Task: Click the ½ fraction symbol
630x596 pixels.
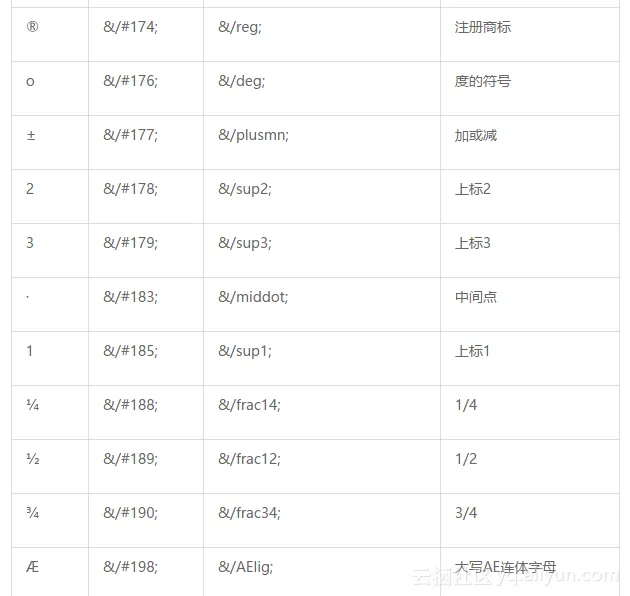Action: click(32, 459)
